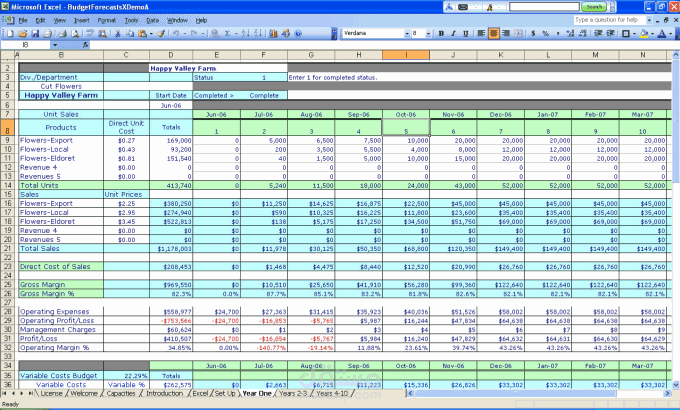Switch to the Introduction sheet tab
Viewport: 680px width, 410px height.
[x=164, y=394]
